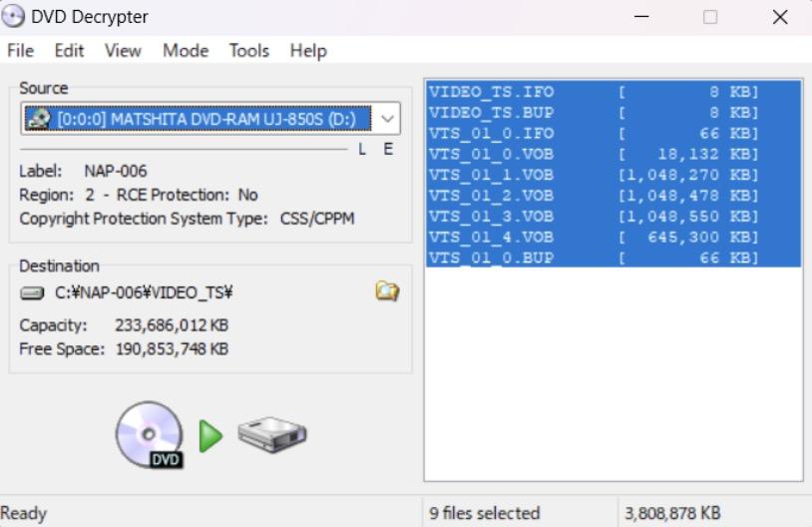Screen dimensions: 812x527
Task: Select VIDEO_TS.IFO in file list
Action: click(613, 92)
